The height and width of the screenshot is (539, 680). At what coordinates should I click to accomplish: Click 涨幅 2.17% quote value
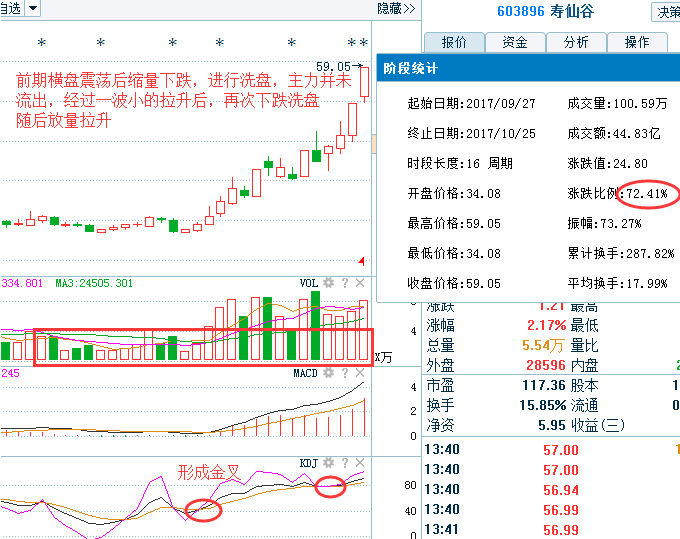[x=546, y=325]
